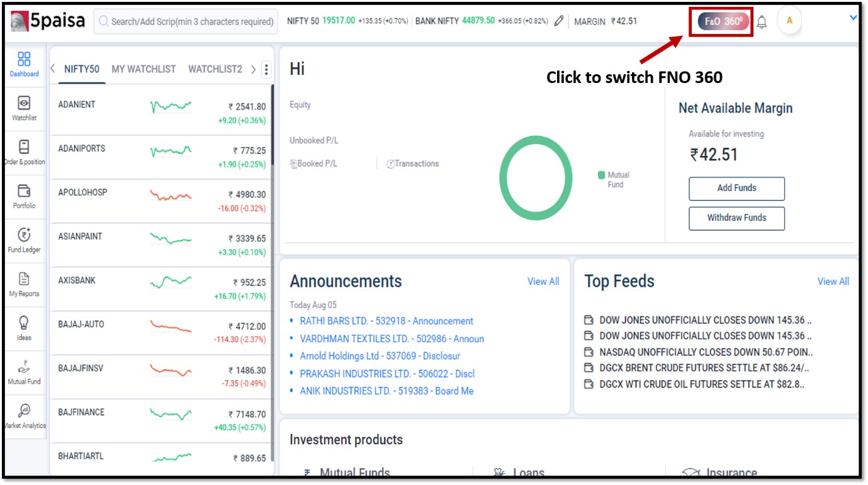Click the MARGIN ₹42.51 header text
The image size is (868, 485).
click(606, 21)
